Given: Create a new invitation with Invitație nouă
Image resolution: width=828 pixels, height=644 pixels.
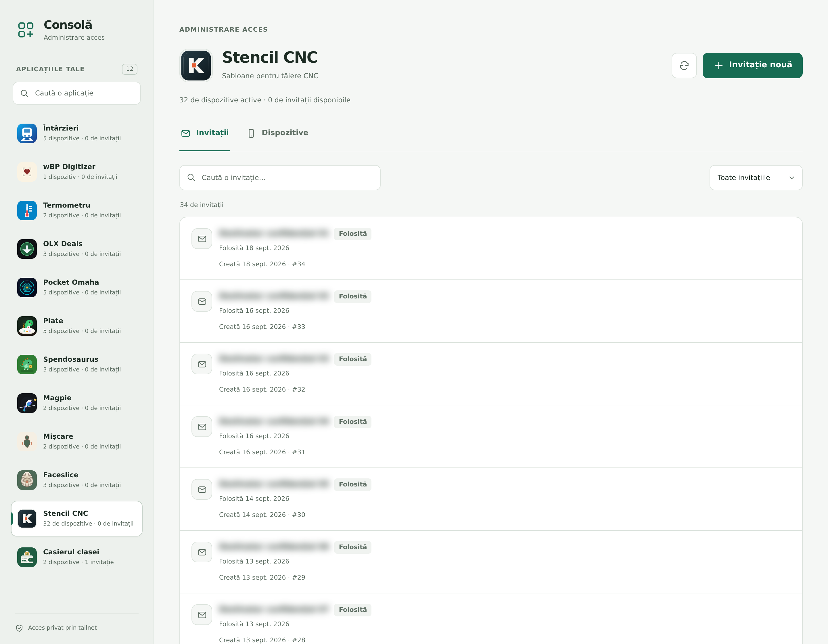Looking at the screenshot, I should coord(752,66).
